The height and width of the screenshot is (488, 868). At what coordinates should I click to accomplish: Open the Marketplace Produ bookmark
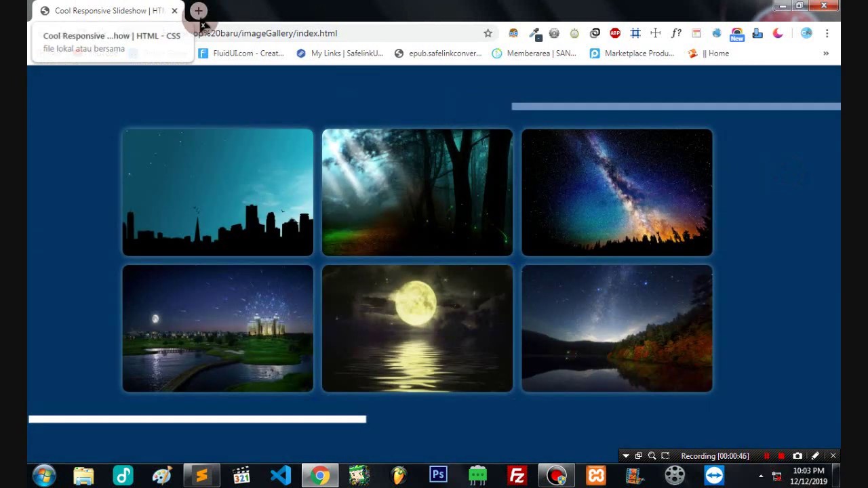pyautogui.click(x=632, y=54)
